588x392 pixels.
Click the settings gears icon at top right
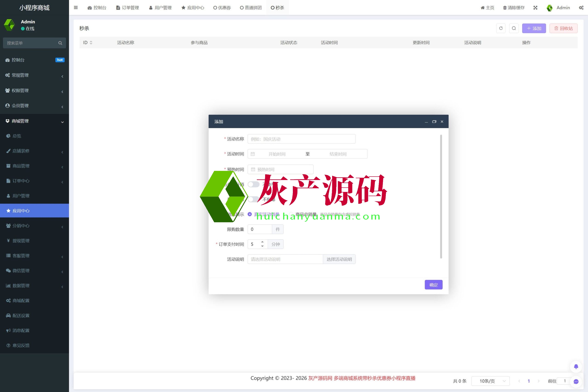point(581,8)
